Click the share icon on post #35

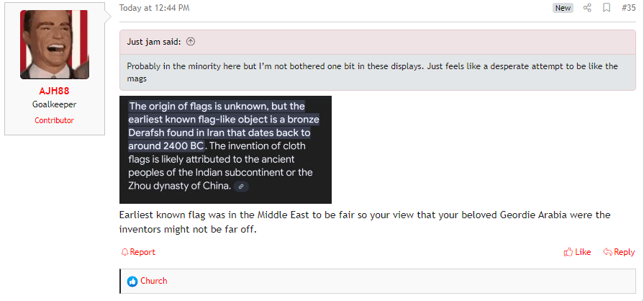coord(587,8)
